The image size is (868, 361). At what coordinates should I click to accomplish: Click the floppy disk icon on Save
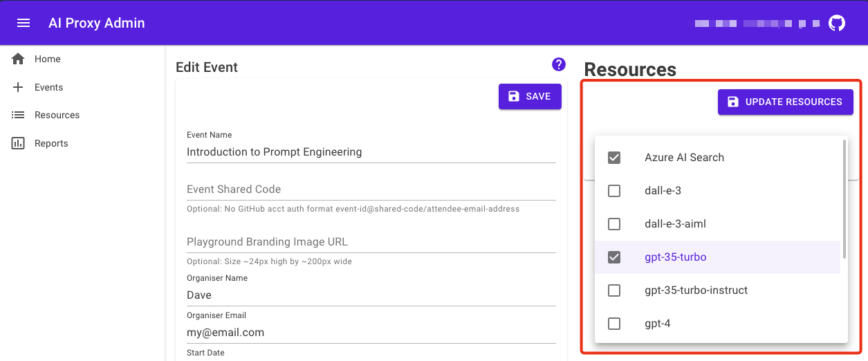[514, 96]
